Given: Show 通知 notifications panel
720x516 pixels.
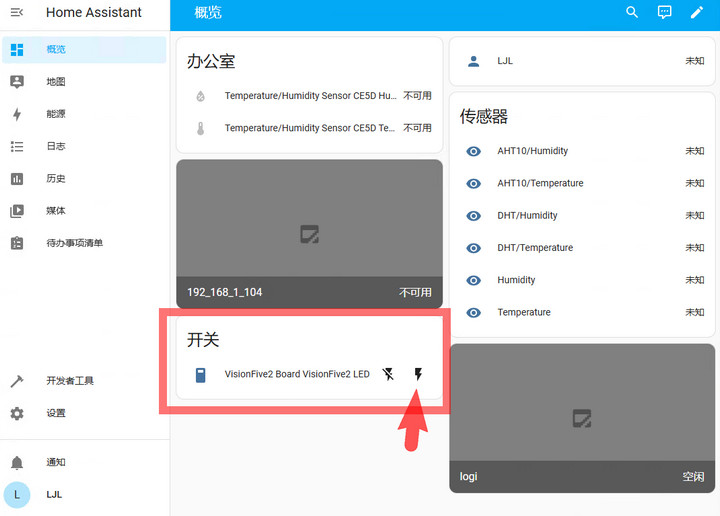Looking at the screenshot, I should [84, 462].
